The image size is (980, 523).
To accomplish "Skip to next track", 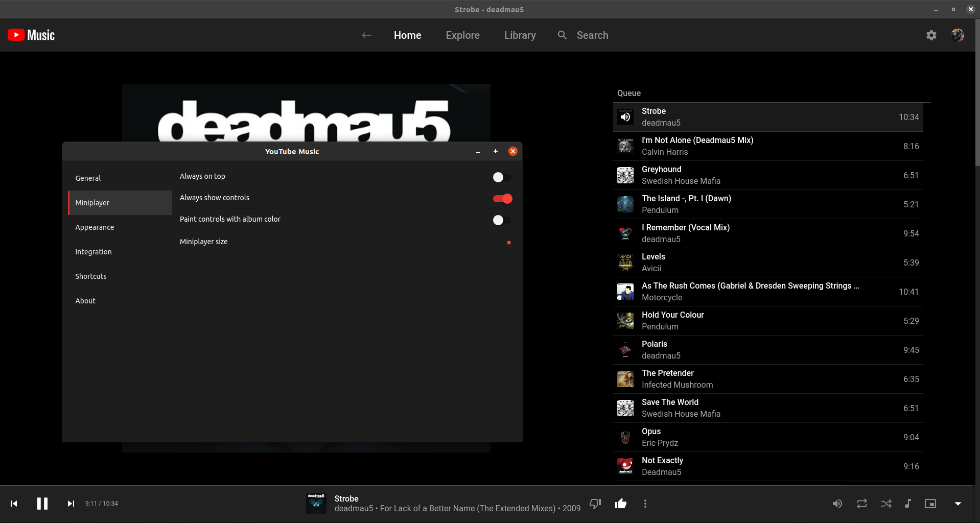I will tap(71, 504).
